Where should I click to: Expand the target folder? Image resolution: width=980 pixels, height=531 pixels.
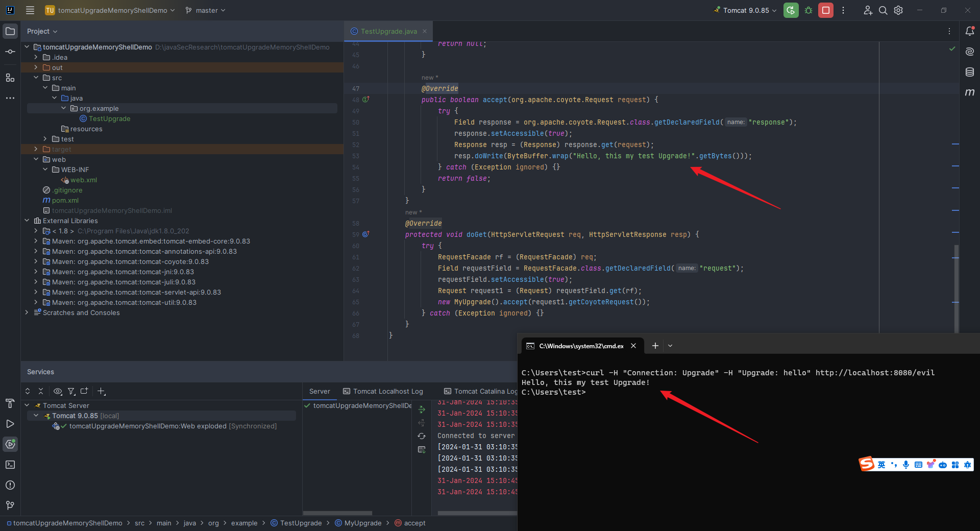click(x=36, y=149)
